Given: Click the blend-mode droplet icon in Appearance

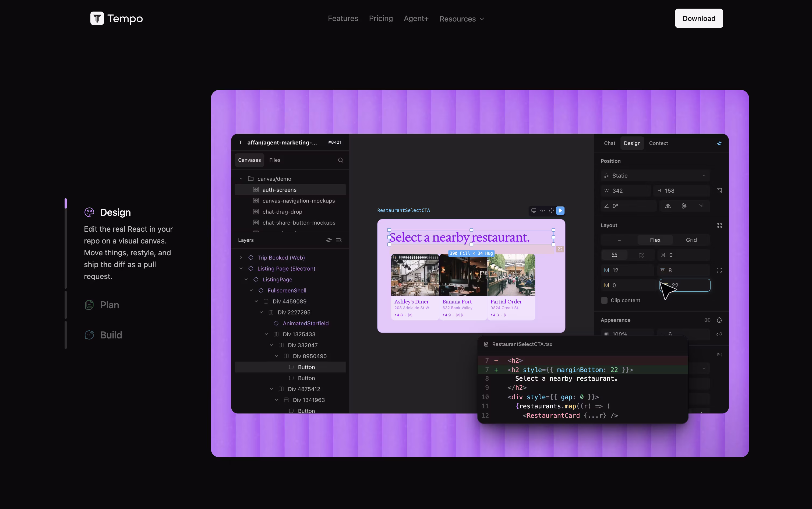Looking at the screenshot, I should tap(719, 320).
